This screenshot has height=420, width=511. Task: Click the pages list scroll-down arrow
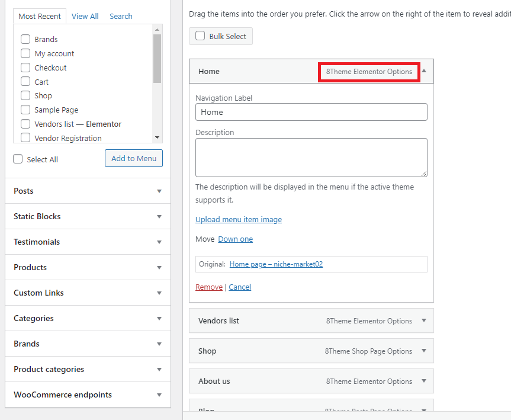[x=157, y=137]
